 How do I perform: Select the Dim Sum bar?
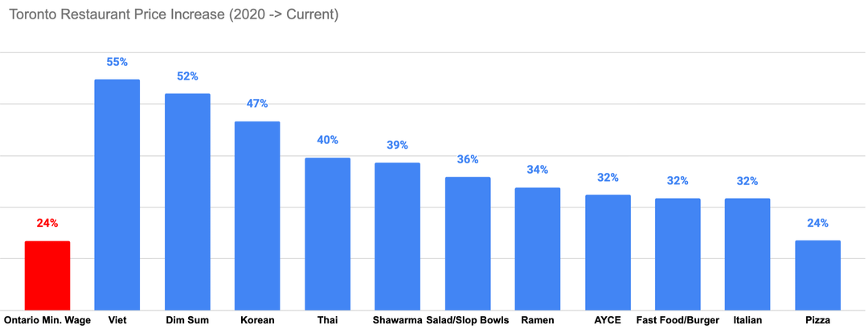(x=187, y=201)
